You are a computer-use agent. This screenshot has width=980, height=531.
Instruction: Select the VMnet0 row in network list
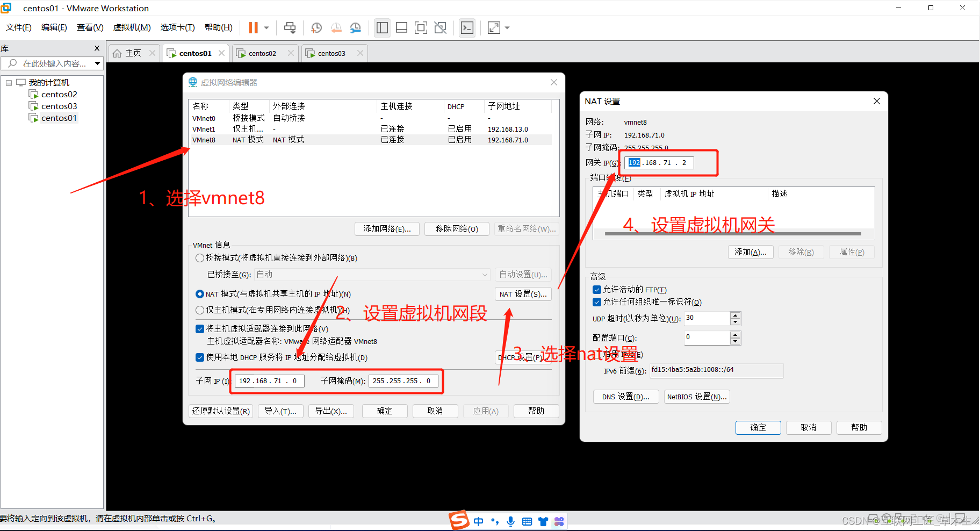point(371,118)
